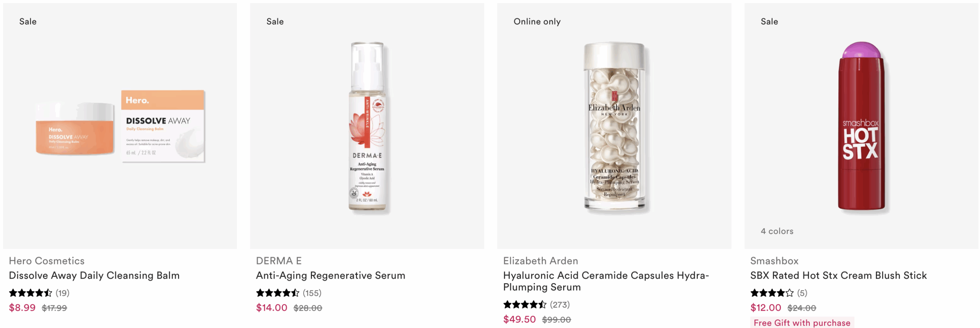The width and height of the screenshot is (980, 328).
Task: Click the DERMA E brand name
Action: pos(279,261)
